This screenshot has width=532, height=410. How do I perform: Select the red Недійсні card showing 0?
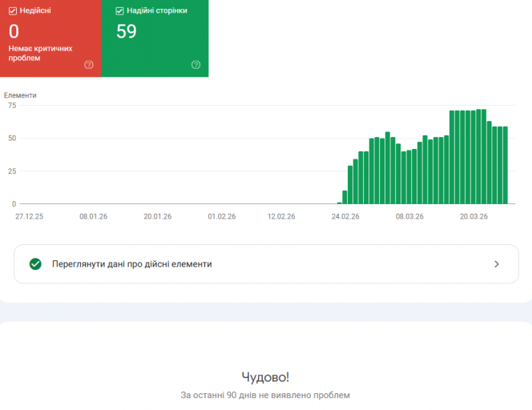coord(51,38)
